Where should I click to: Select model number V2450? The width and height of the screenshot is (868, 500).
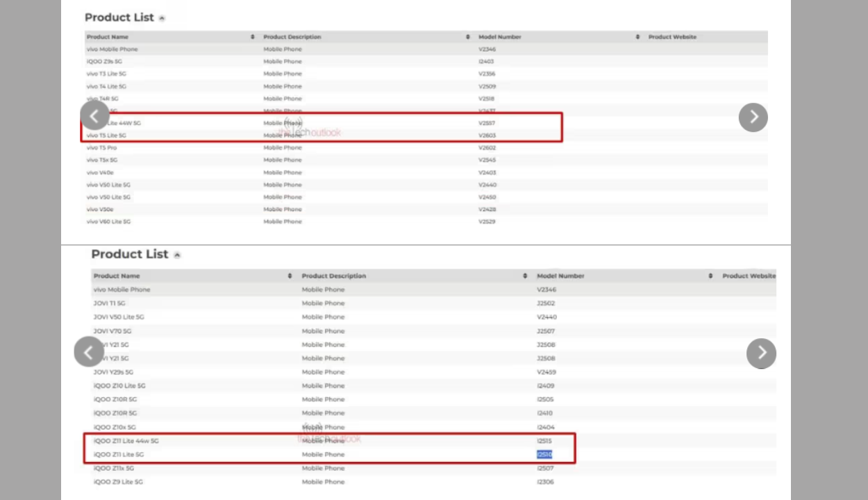coord(487,197)
